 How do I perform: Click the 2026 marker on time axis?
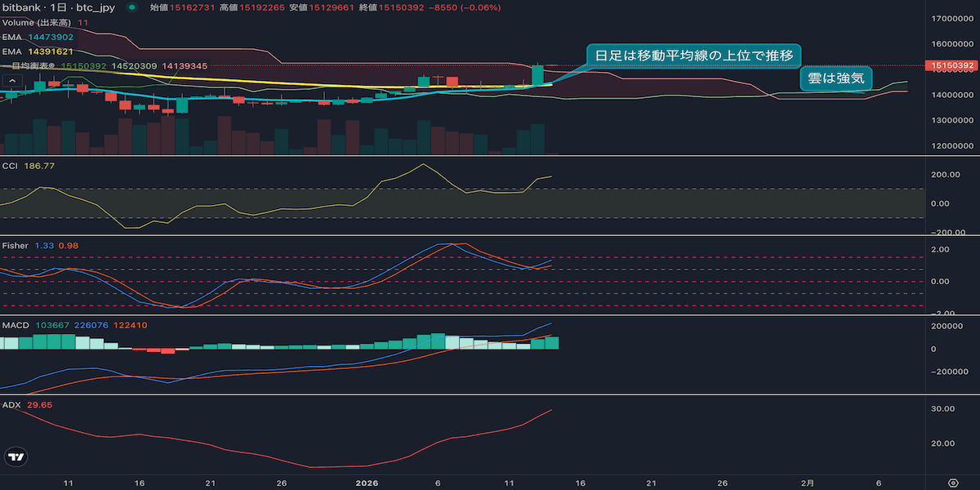pos(367,482)
